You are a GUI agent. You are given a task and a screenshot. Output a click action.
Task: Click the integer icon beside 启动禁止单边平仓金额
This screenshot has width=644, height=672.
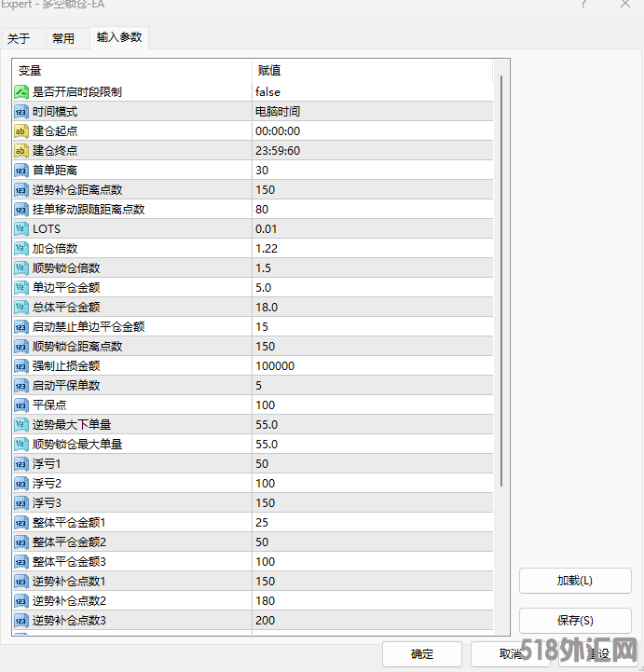(x=21, y=326)
